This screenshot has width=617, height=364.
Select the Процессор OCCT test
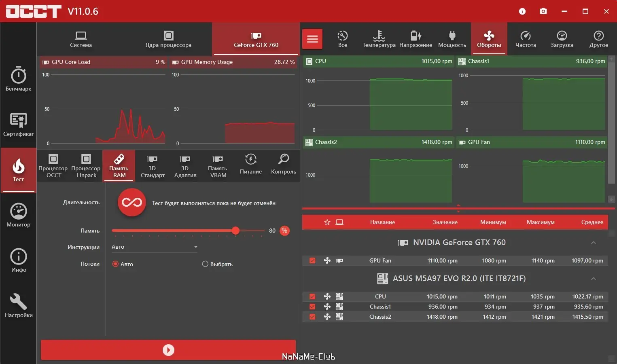click(x=53, y=166)
